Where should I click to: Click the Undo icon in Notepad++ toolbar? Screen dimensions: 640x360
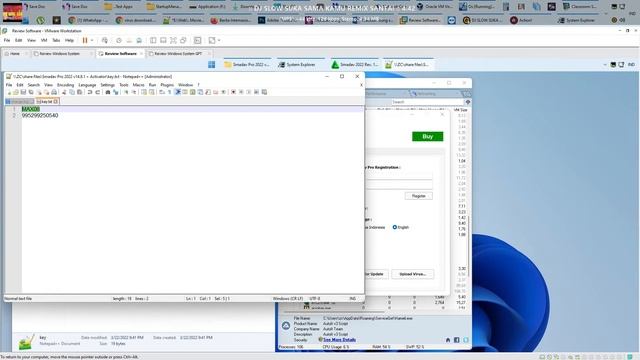[89, 92]
